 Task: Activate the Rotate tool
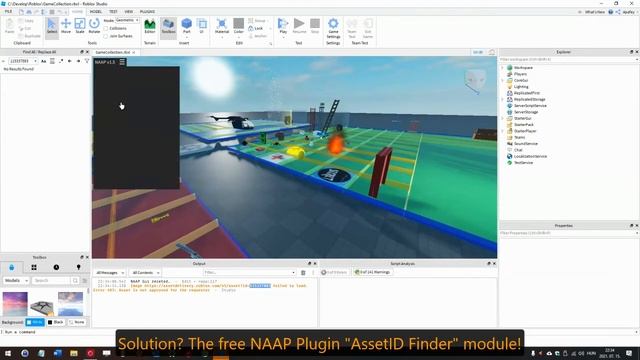(x=94, y=27)
